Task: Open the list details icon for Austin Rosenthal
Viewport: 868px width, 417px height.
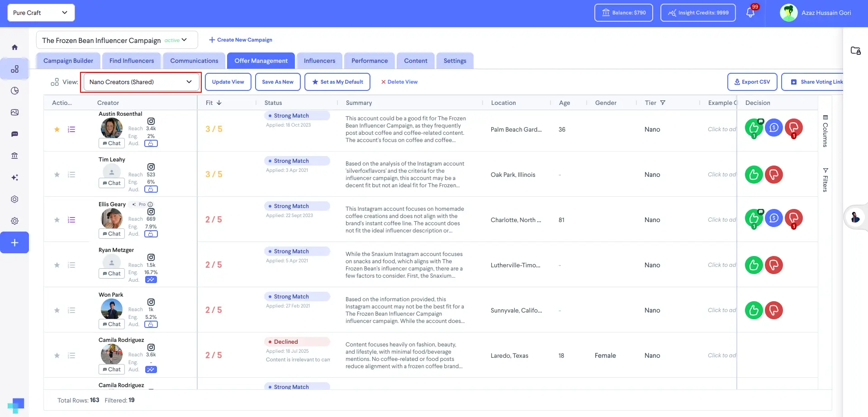Action: tap(71, 129)
